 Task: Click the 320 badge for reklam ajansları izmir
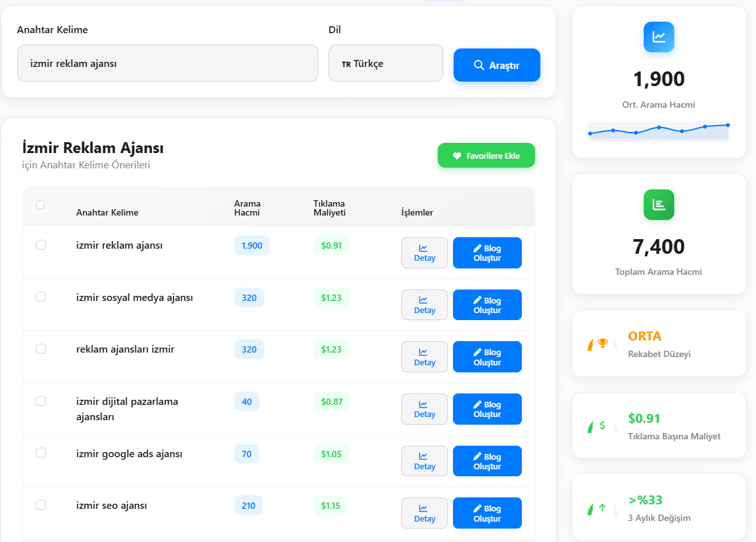coord(249,349)
